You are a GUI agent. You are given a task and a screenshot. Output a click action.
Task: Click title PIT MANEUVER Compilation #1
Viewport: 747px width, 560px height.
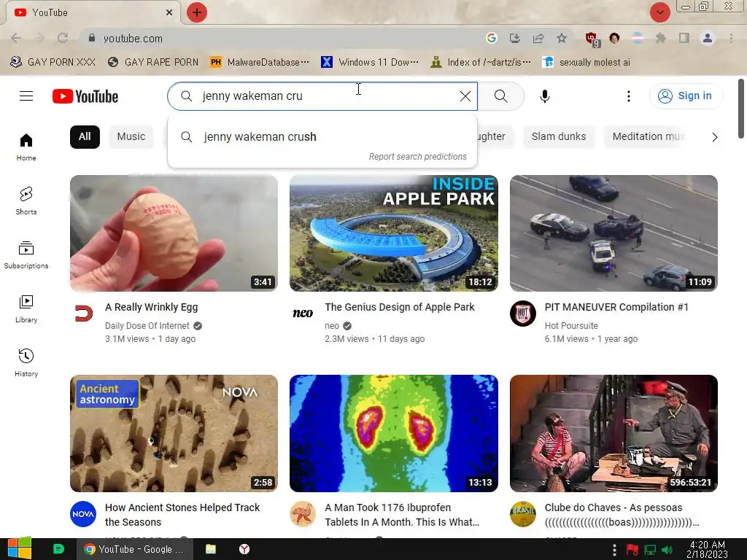pyautogui.click(x=616, y=307)
